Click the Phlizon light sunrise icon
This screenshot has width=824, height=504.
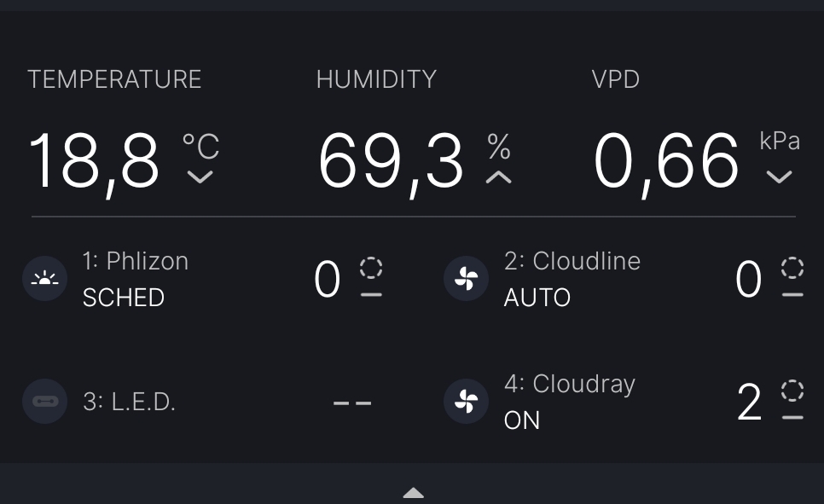(x=44, y=279)
